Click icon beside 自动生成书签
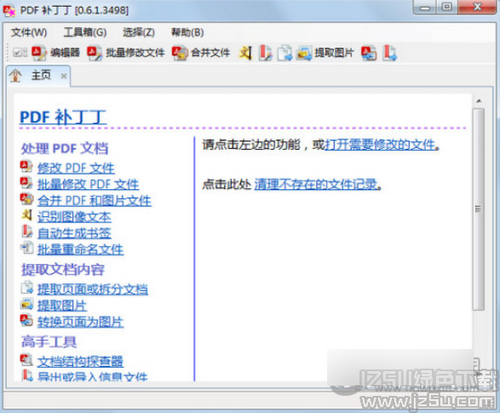 [x=27, y=231]
